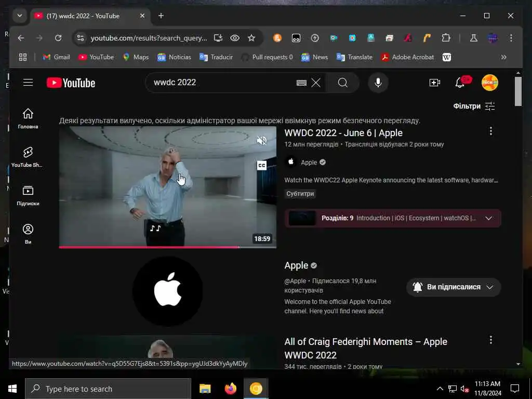Open the Gmail bookmark
Viewport: 532px width, 399px height.
pyautogui.click(x=56, y=57)
